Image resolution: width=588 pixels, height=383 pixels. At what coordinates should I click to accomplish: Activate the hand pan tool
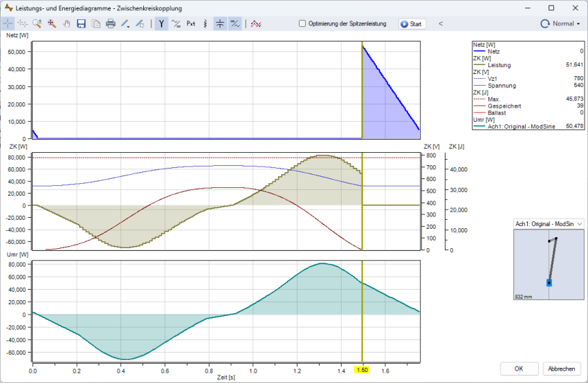66,24
